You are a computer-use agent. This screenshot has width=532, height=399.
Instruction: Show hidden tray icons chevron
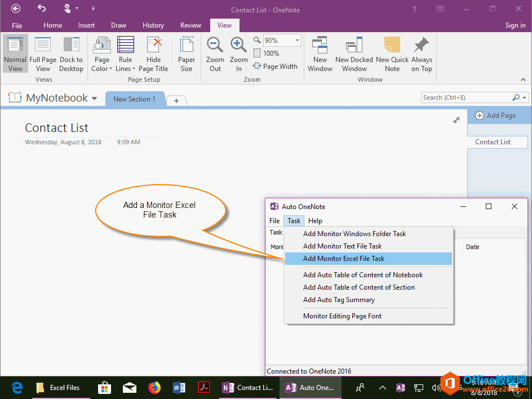382,388
